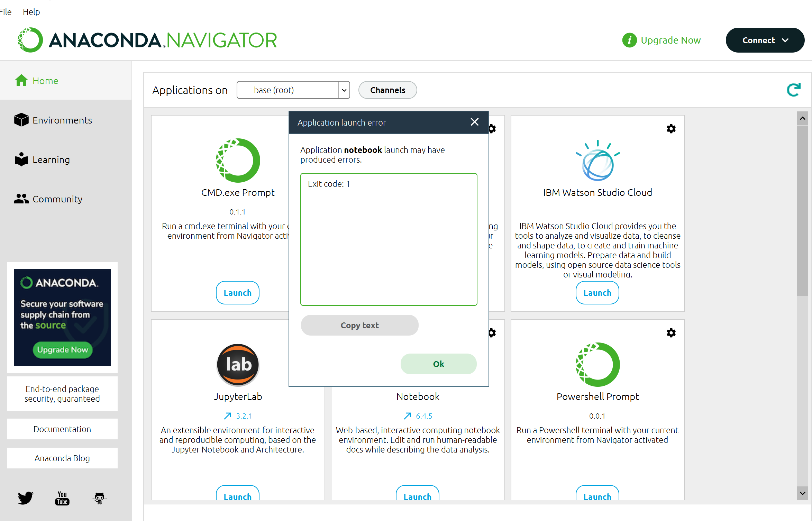
Task: Click the green Upgrade Now info icon
Action: 629,40
